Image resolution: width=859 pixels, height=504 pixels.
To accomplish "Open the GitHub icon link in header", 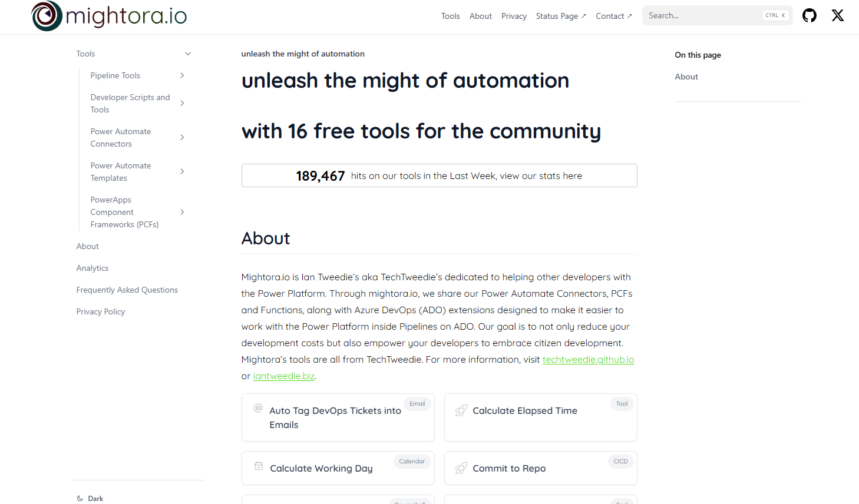I will click(x=810, y=16).
